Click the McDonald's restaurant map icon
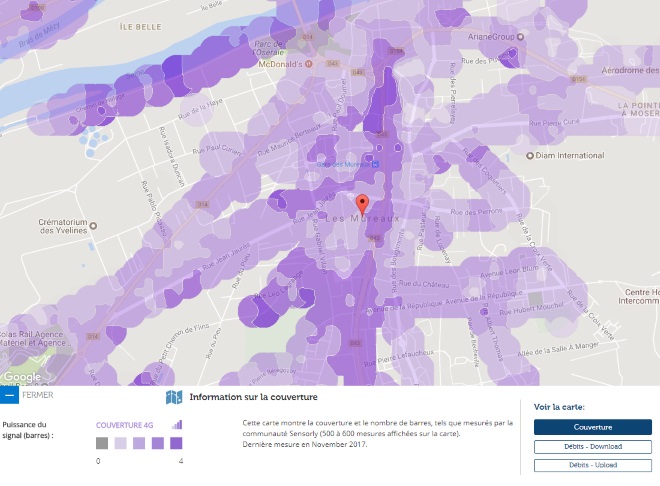This screenshot has height=486, width=660. click(310, 65)
